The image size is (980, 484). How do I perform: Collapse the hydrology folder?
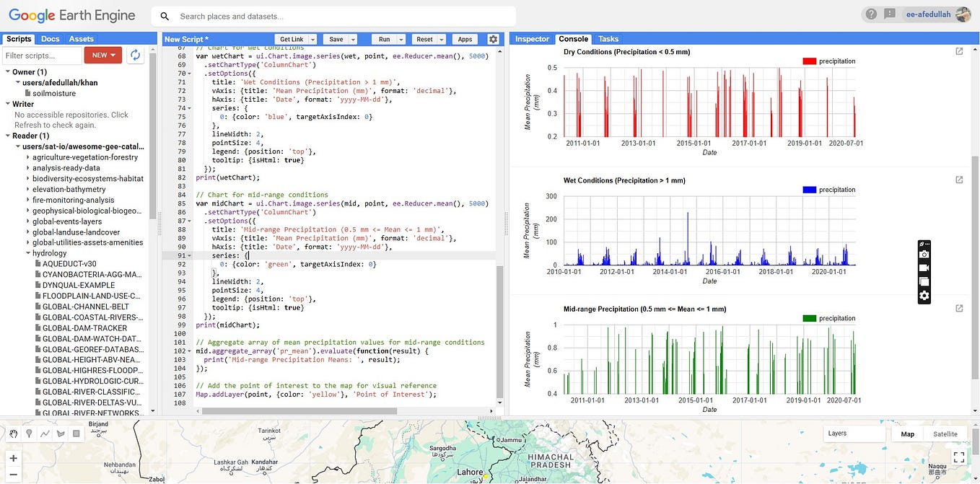tap(27, 253)
